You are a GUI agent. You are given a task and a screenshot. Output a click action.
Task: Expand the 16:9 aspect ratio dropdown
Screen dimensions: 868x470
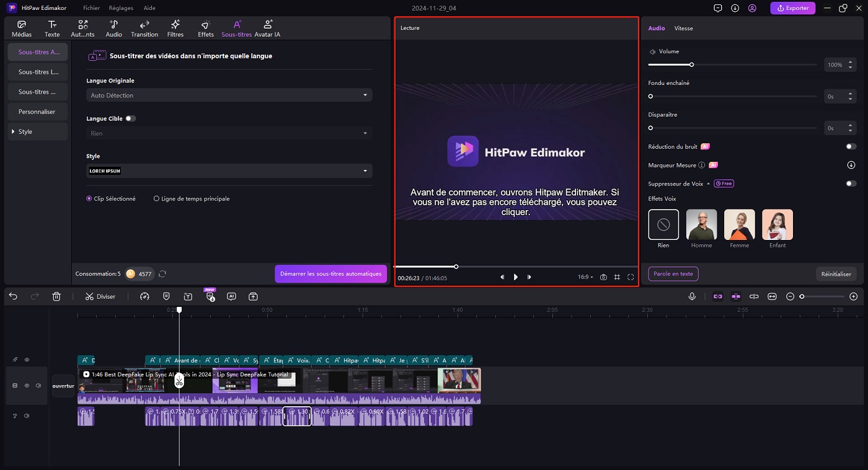(585, 277)
